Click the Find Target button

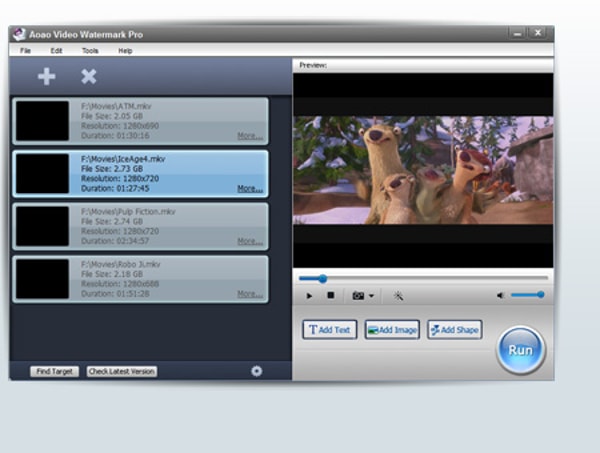tap(54, 372)
